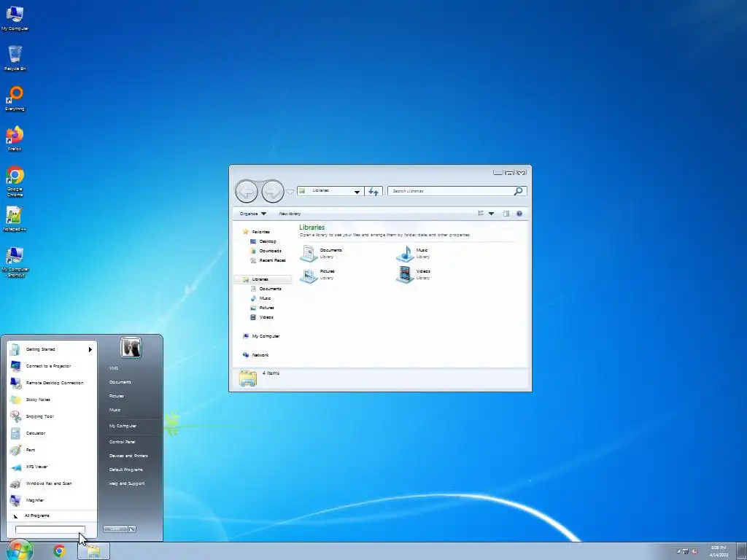Select the Music library icon
Screen dimensions: 747x560
click(405, 253)
